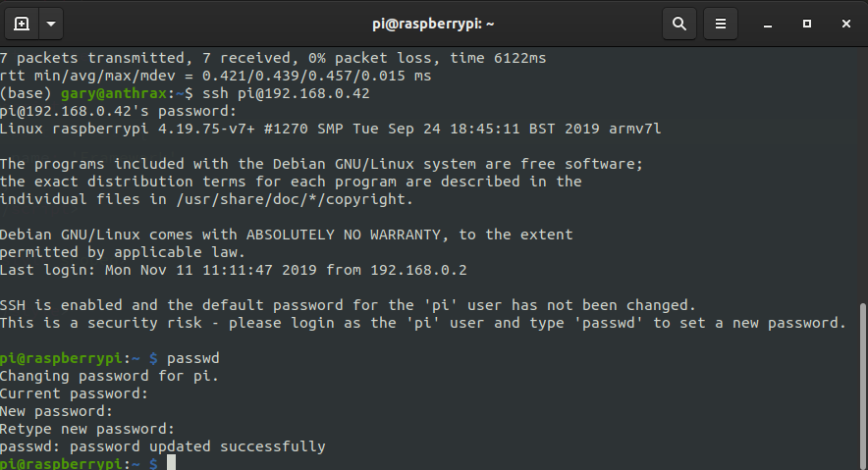Image resolution: width=868 pixels, height=470 pixels.
Task: Click the typed passwd command
Action: click(x=193, y=358)
